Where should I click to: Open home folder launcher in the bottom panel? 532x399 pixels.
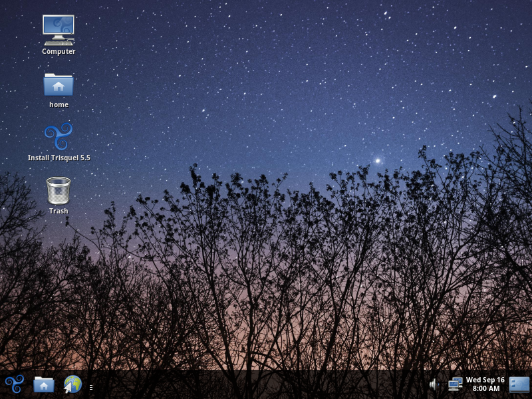click(44, 384)
